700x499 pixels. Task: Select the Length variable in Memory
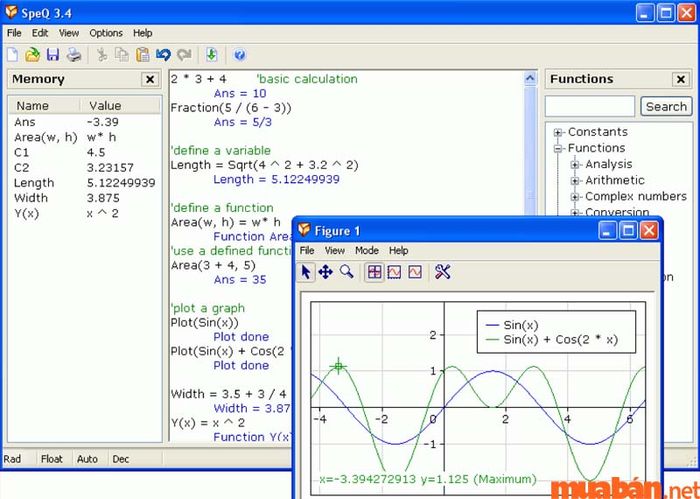[x=85, y=183]
